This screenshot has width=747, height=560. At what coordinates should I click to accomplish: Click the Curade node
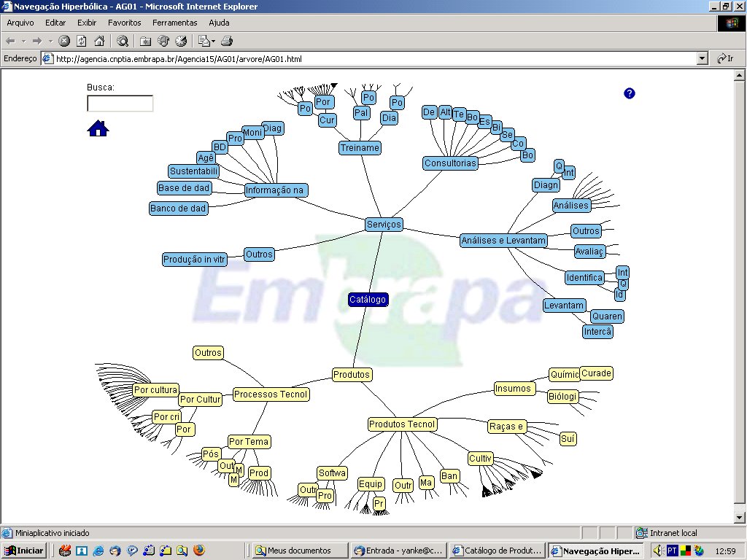click(x=597, y=373)
